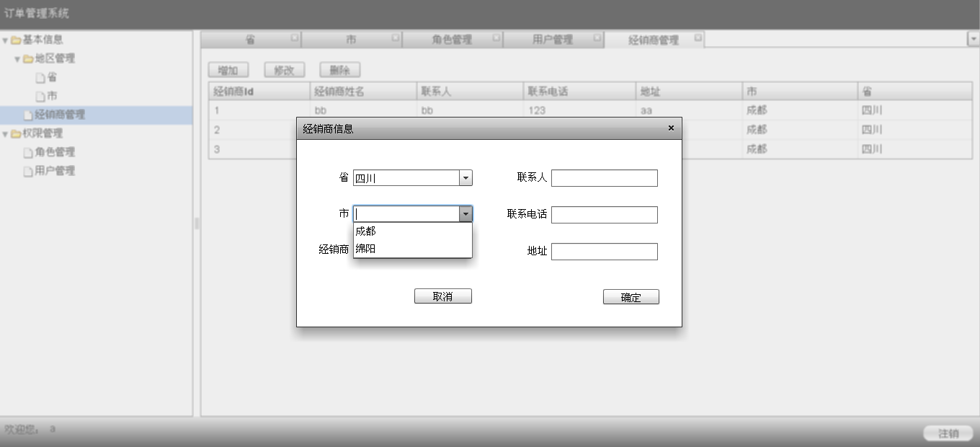This screenshot has width=980, height=447.
Task: Select 经销商管理 in the tree
Action: click(60, 115)
